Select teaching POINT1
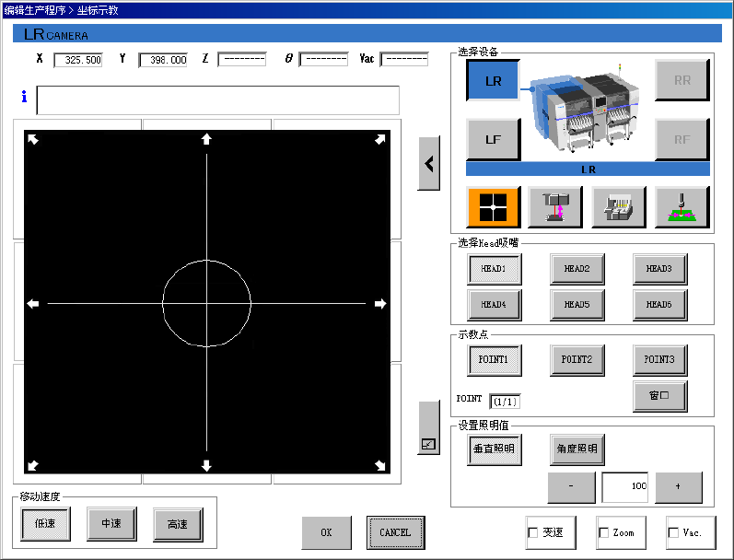The image size is (734, 560). 495,360
